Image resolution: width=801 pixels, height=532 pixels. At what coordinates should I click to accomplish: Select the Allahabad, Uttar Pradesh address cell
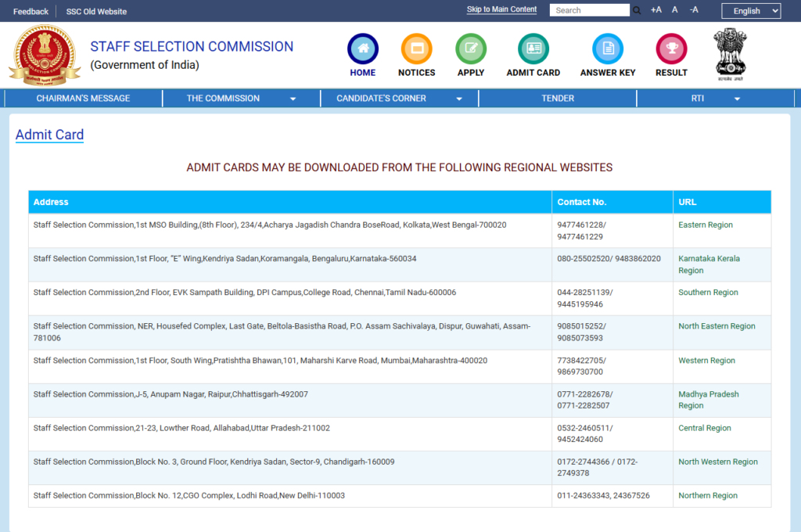coord(290,434)
